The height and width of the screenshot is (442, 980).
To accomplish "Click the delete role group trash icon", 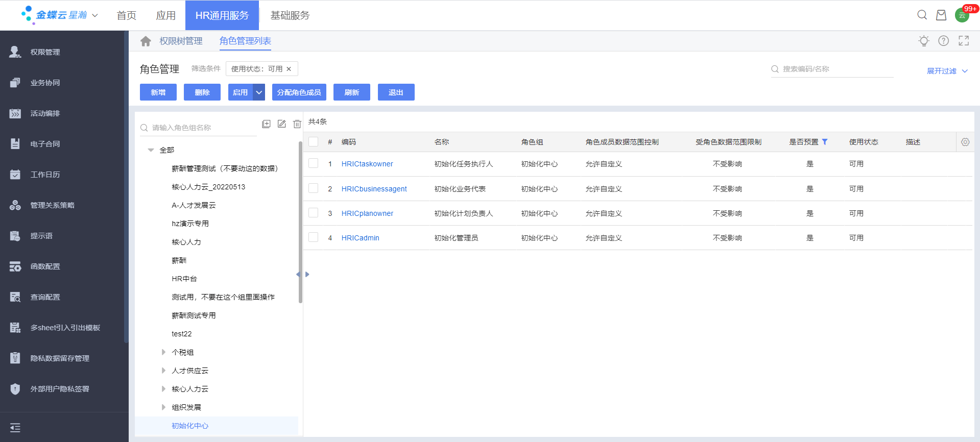I will click(297, 124).
